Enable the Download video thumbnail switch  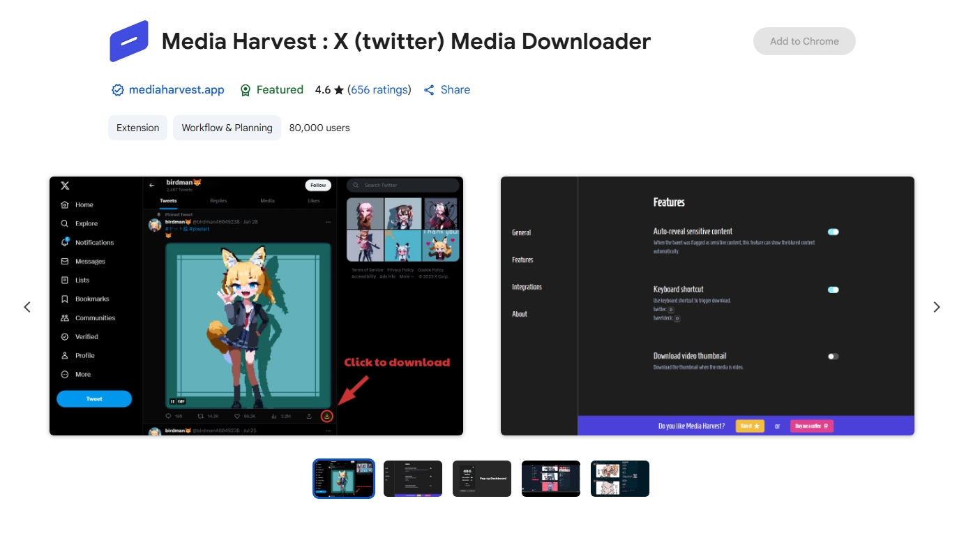click(x=833, y=356)
